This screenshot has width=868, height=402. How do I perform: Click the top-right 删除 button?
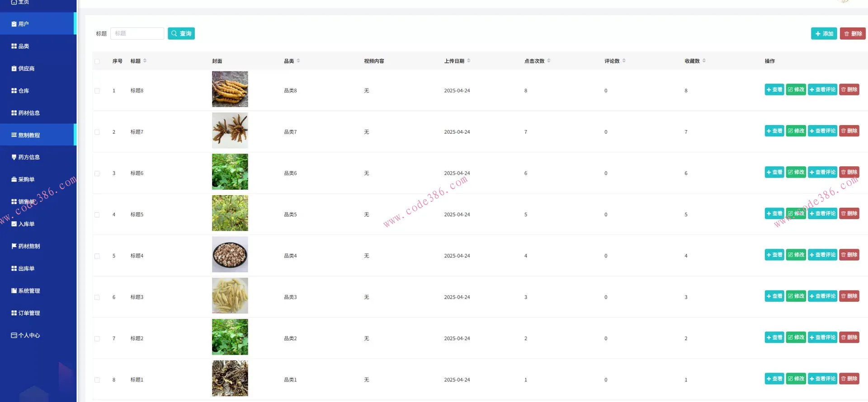click(853, 34)
